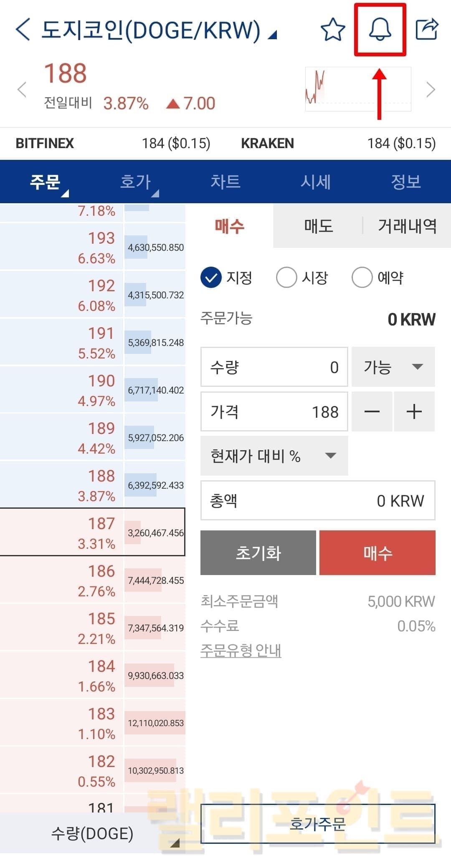451x868 pixels.
Task: Go to next coin with right chevron
Action: 430,89
